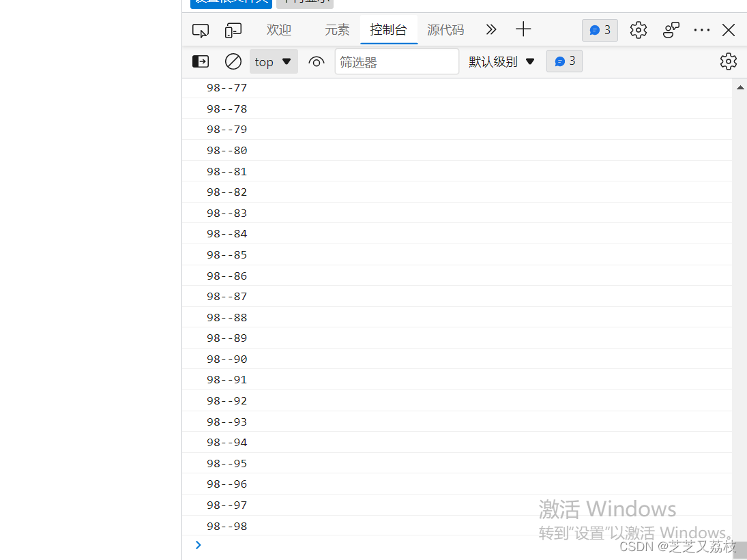This screenshot has height=560, width=747.
Task: Open DevTools settings gear
Action: pyautogui.click(x=638, y=30)
